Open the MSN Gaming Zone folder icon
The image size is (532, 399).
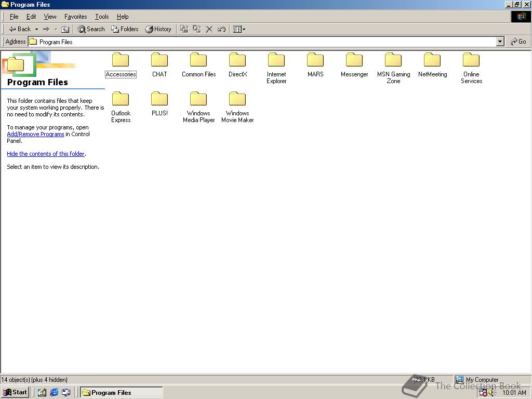(x=394, y=60)
